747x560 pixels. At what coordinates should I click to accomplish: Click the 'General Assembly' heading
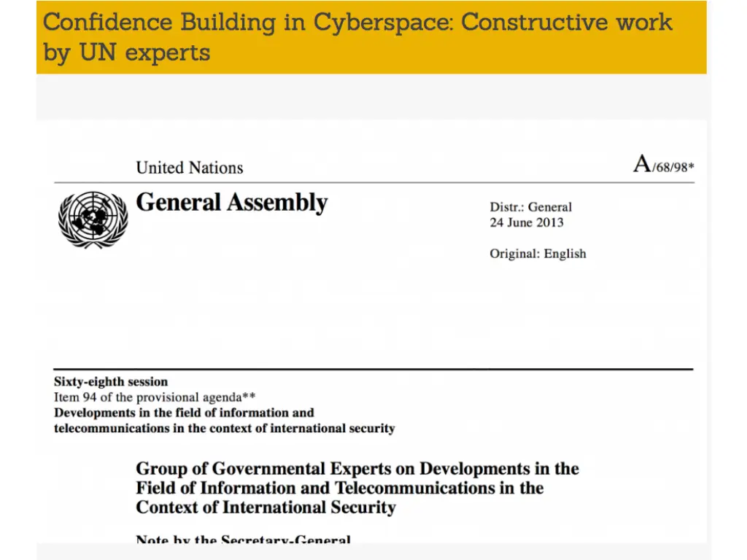pos(231,203)
